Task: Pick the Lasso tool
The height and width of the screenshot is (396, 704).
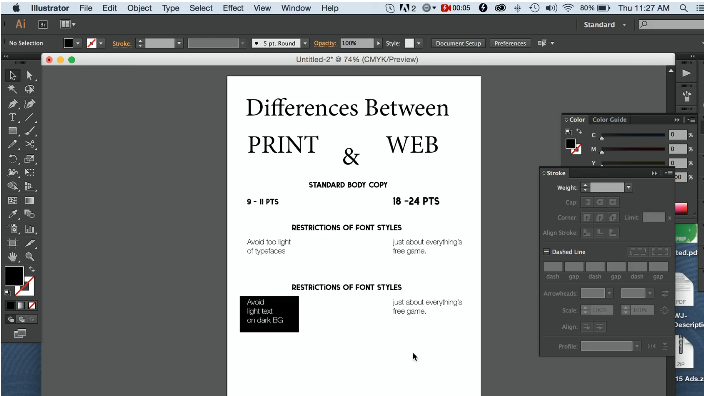Action: (x=30, y=89)
